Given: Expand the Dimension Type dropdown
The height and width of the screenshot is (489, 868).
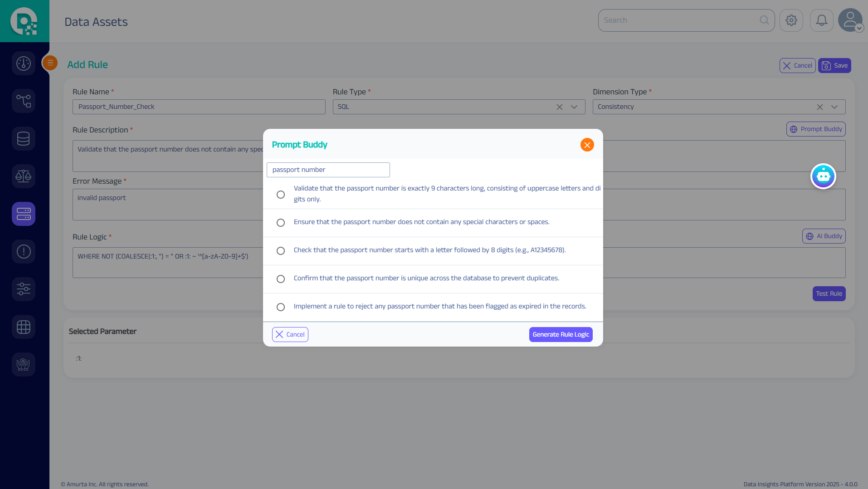Looking at the screenshot, I should [834, 107].
